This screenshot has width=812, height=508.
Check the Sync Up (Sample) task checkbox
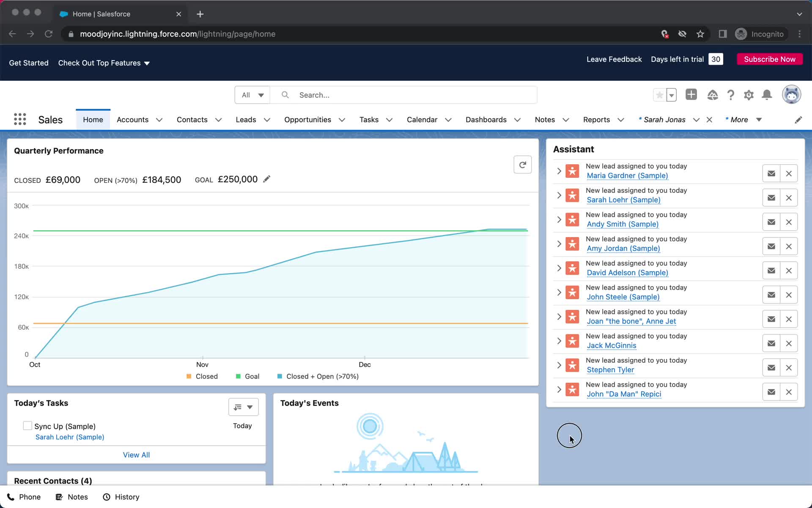point(27,425)
